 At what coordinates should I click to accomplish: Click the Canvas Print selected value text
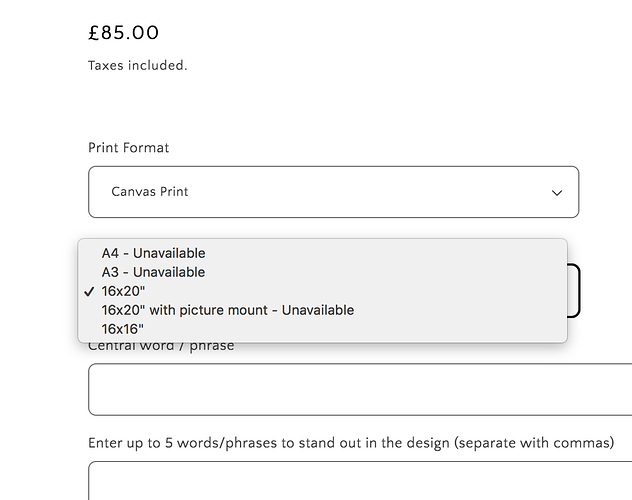click(150, 192)
